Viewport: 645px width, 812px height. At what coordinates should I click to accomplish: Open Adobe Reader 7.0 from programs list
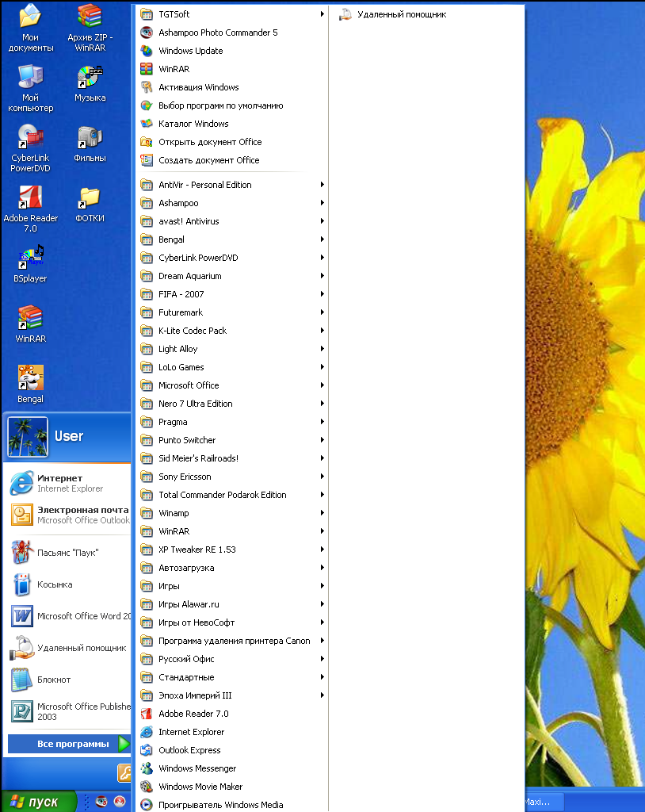232,714
